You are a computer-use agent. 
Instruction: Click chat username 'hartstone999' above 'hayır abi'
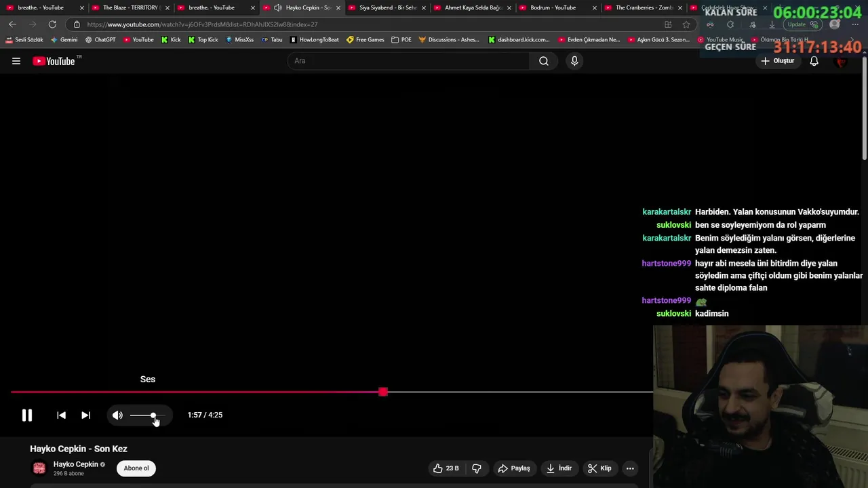[x=667, y=264]
